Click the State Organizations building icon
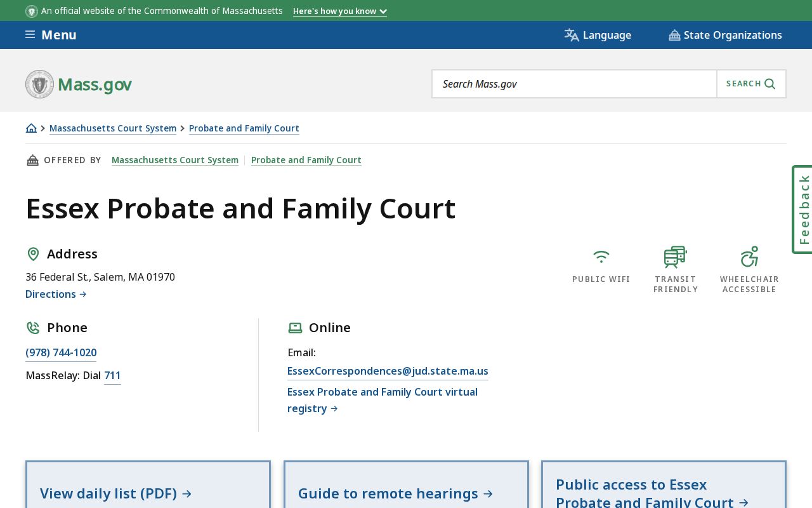 674,36
